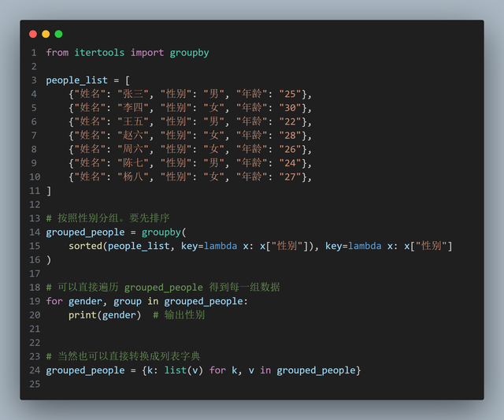Click the age value "30"

290,108
